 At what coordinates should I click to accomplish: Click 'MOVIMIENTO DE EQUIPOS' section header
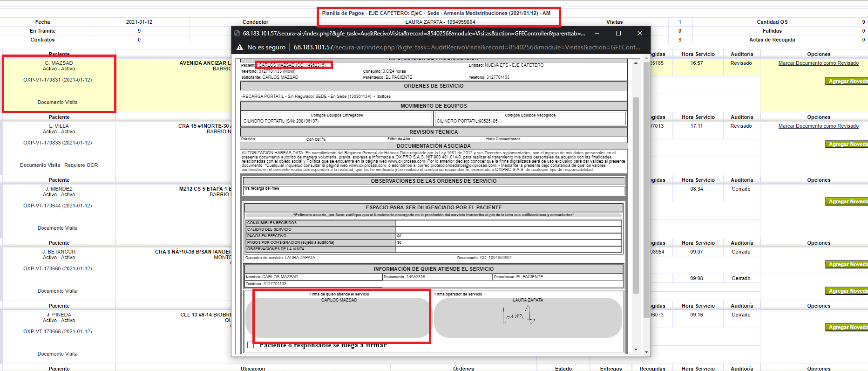click(x=434, y=106)
